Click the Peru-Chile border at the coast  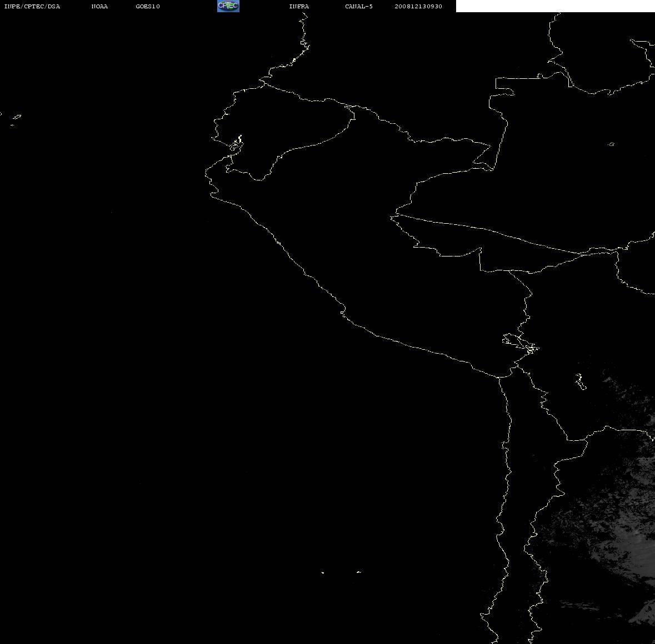tap(498, 377)
